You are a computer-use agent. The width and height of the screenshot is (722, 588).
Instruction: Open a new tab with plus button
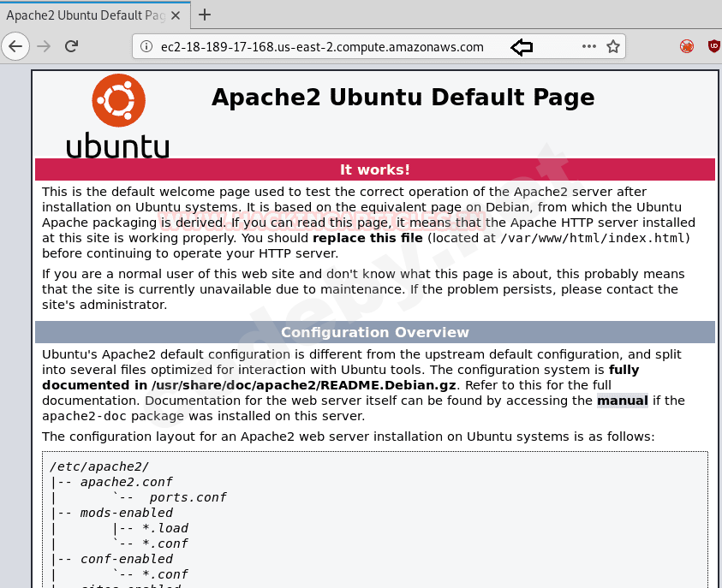click(205, 15)
